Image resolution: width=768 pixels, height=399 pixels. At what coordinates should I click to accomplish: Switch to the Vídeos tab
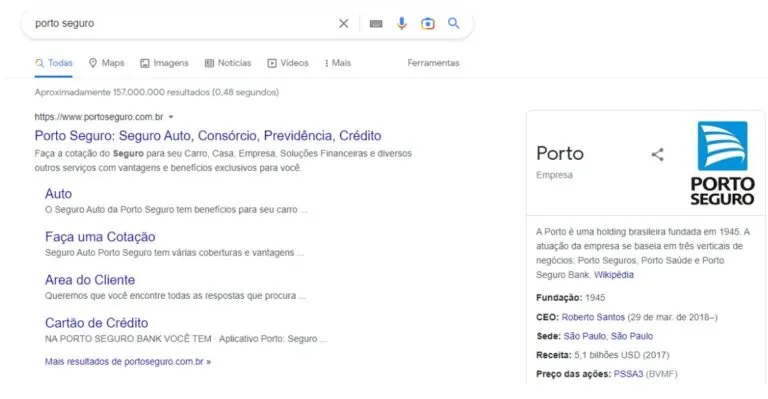288,63
